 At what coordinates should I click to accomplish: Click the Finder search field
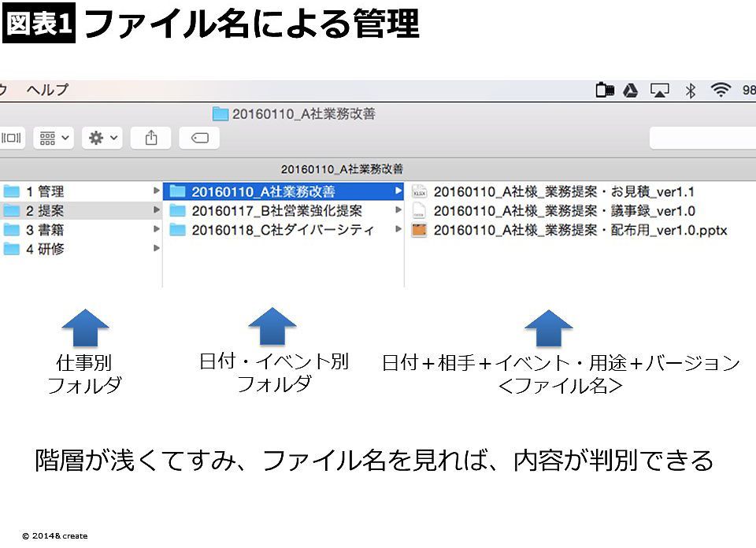(x=701, y=138)
